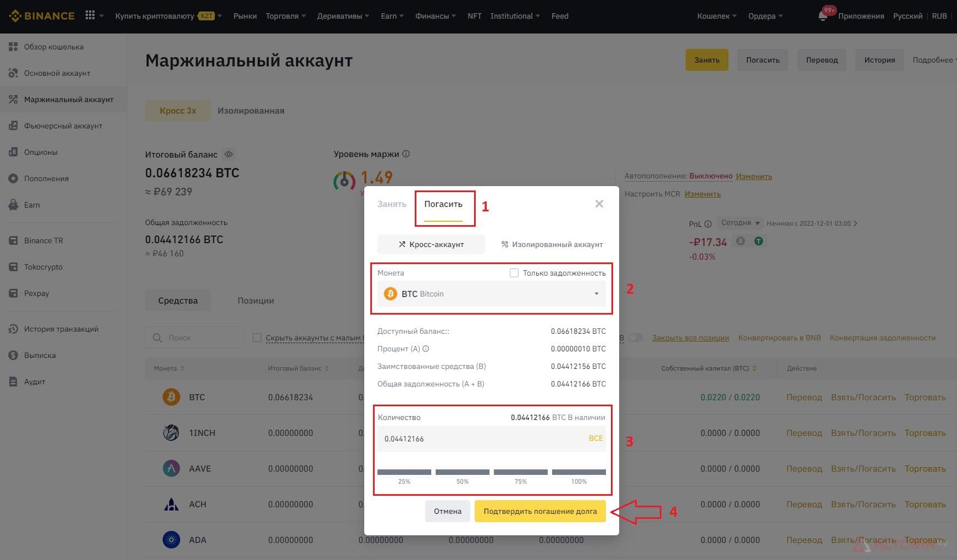Click the Количество amount input field
This screenshot has height=560, width=957.
click(492, 439)
